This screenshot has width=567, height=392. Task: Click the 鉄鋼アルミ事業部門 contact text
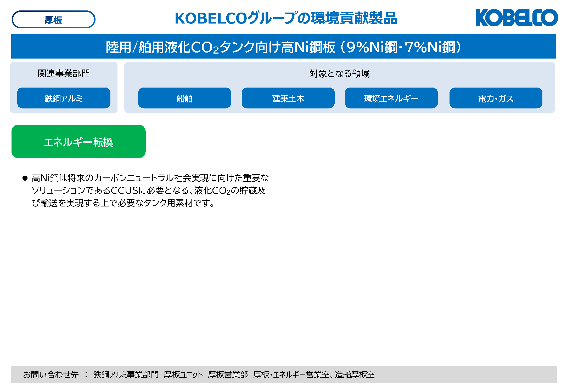[126, 374]
